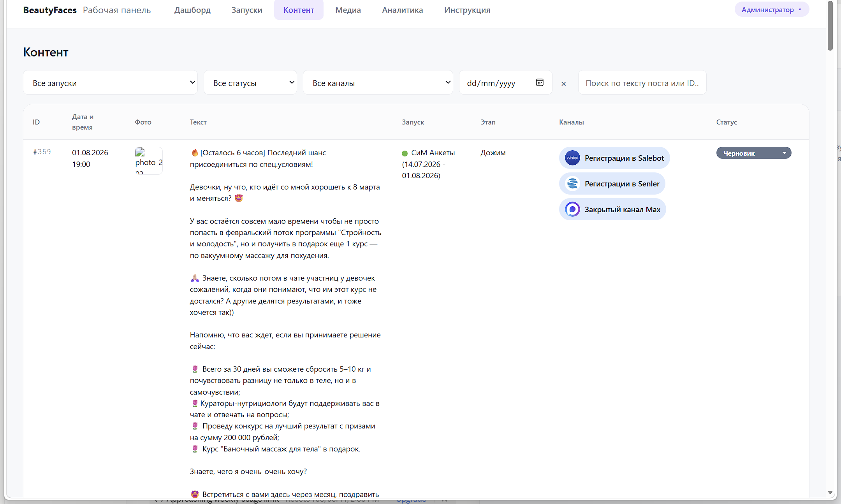Click the BeautyFaces logo link
This screenshot has height=504, width=841.
coord(50,10)
